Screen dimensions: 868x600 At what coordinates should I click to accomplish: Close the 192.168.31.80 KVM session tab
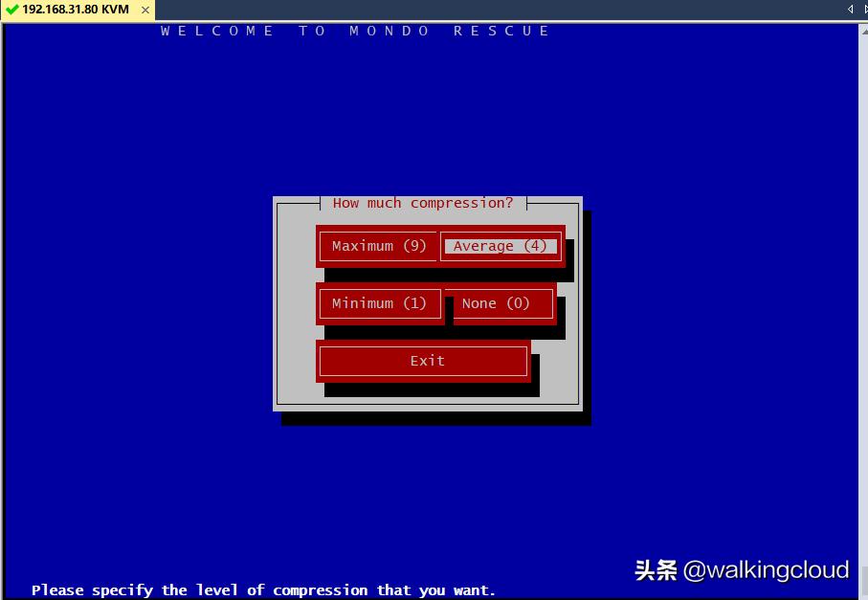pyautogui.click(x=145, y=11)
